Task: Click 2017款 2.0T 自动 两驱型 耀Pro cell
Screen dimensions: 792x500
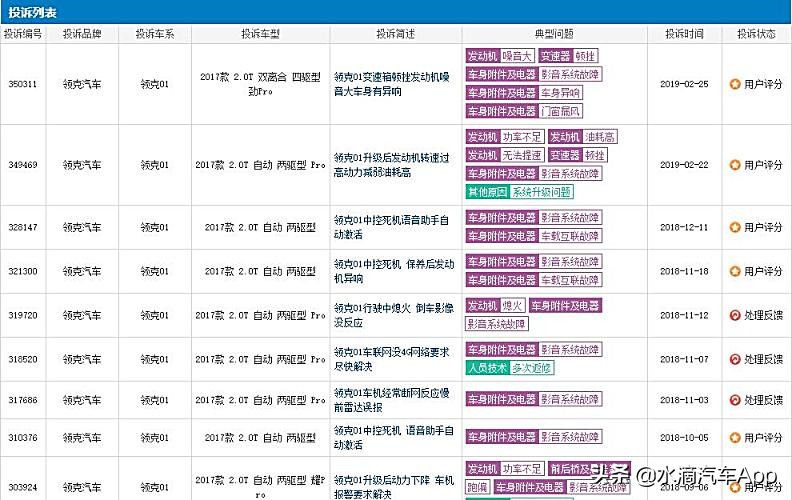Action: [x=260, y=487]
